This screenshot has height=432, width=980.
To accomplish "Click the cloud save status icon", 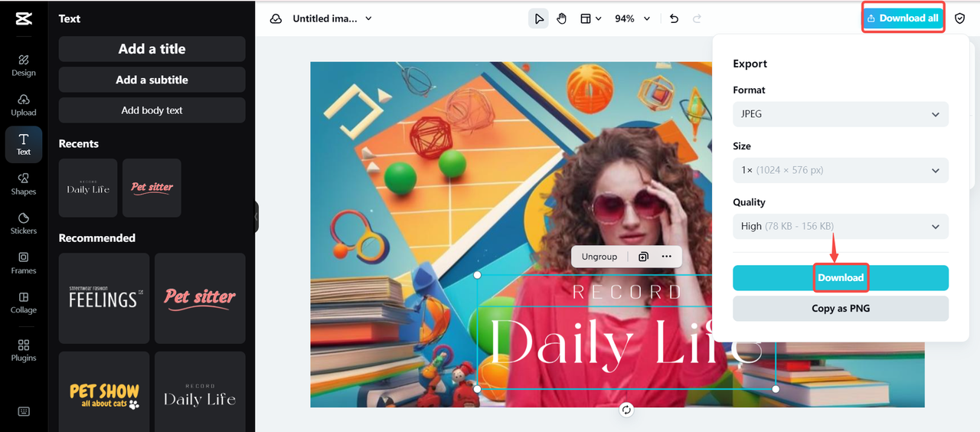I will pos(276,18).
